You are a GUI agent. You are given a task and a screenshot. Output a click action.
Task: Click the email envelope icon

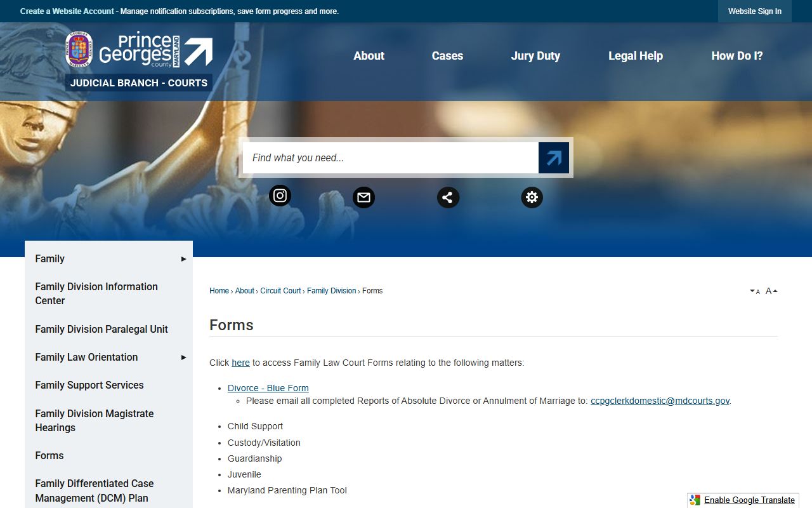(363, 197)
